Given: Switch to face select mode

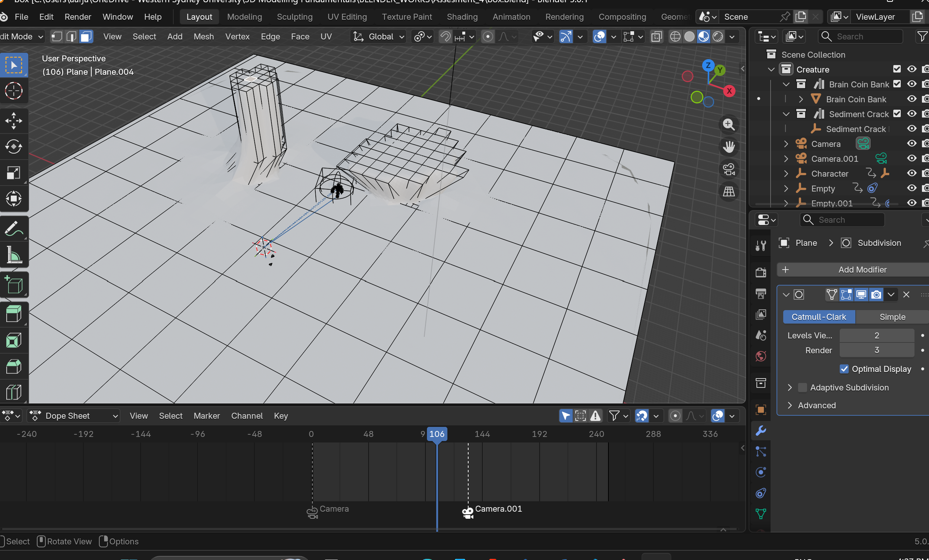Looking at the screenshot, I should click(x=86, y=36).
